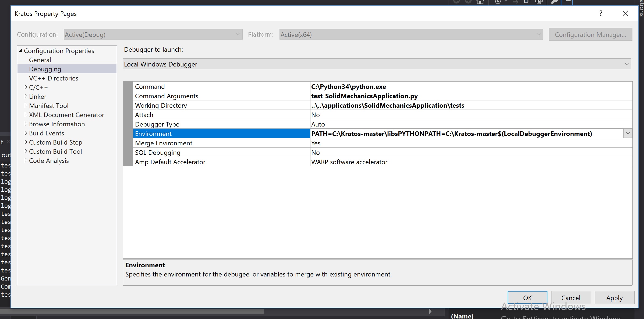644x319 pixels.
Task: Collapse the Configuration Properties node
Action: [x=21, y=50]
